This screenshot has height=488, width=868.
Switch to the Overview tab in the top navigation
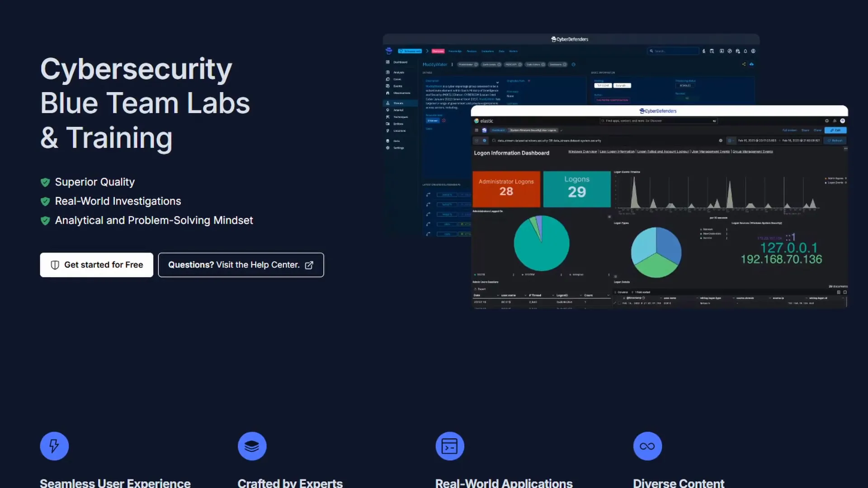438,51
